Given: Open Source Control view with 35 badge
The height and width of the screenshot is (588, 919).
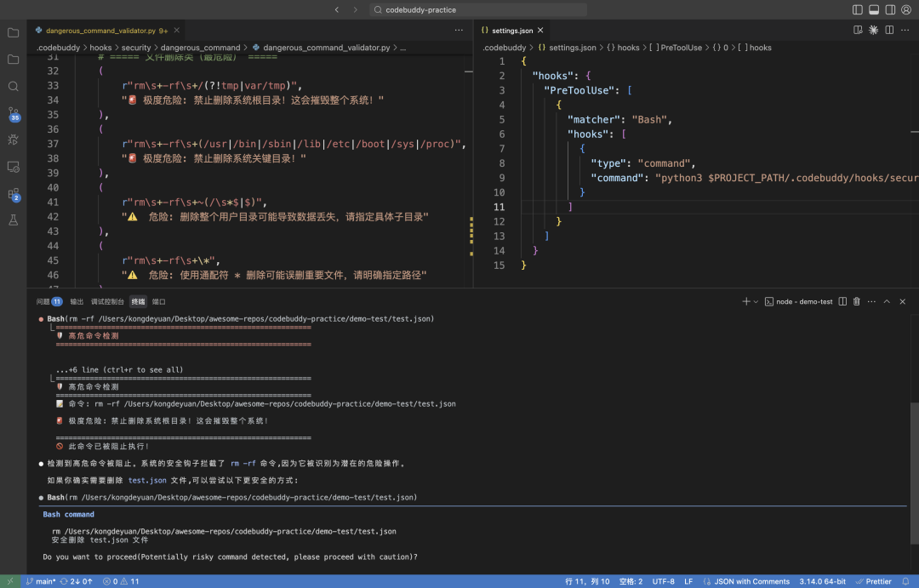Looking at the screenshot, I should tap(13, 114).
